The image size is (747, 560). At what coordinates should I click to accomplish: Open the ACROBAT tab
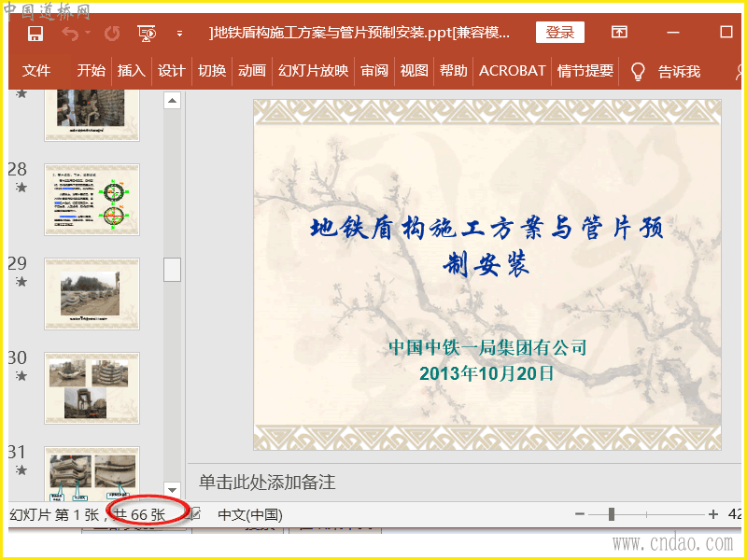point(512,71)
